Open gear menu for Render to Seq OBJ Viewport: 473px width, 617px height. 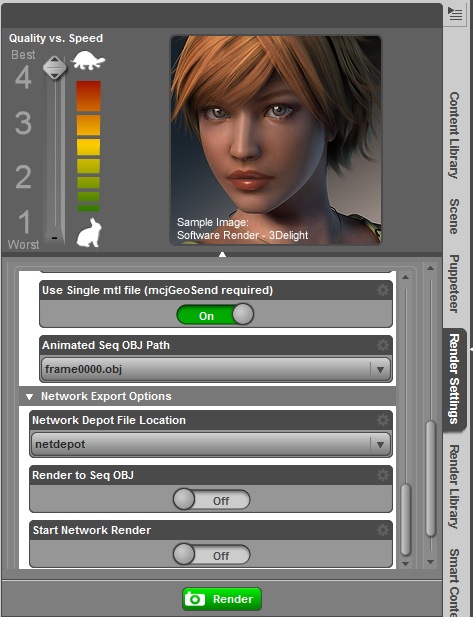[382, 475]
